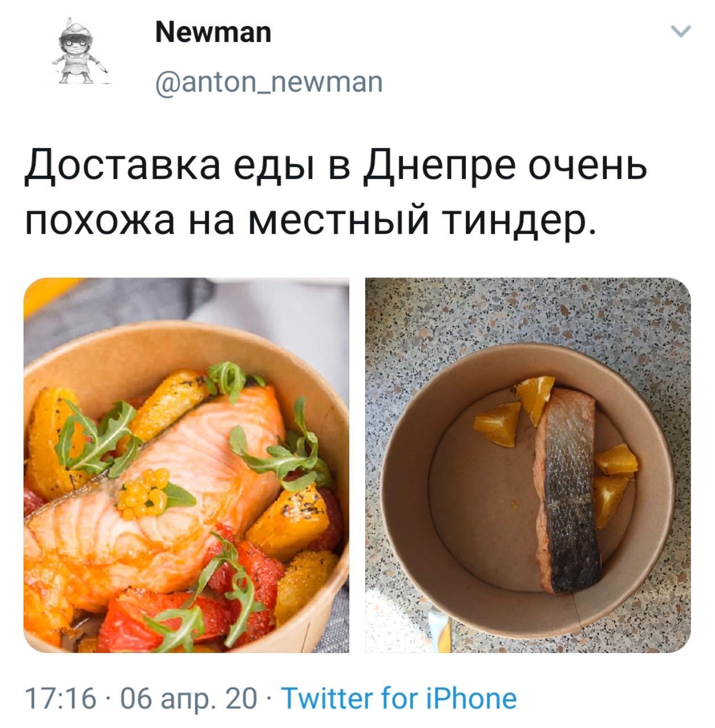Expand the tweet options chevron
The height and width of the screenshot is (728, 715).
(x=680, y=32)
